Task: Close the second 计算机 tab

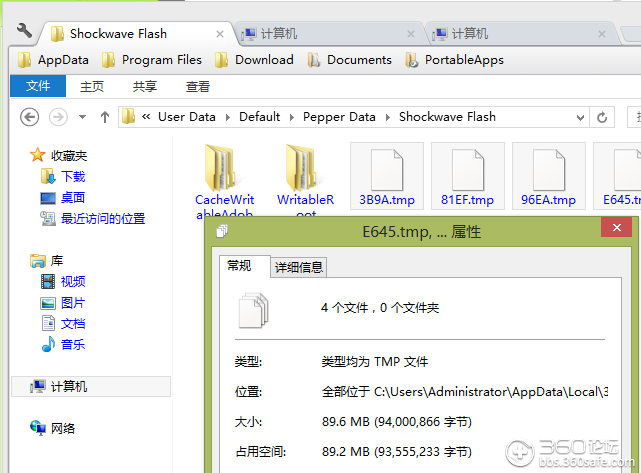Action: (x=602, y=34)
